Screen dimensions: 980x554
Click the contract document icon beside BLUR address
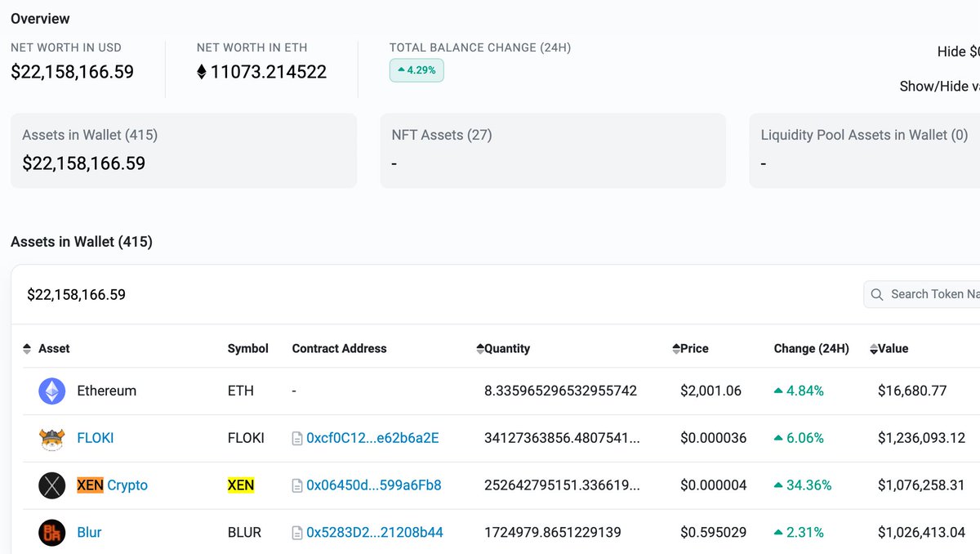pos(295,532)
